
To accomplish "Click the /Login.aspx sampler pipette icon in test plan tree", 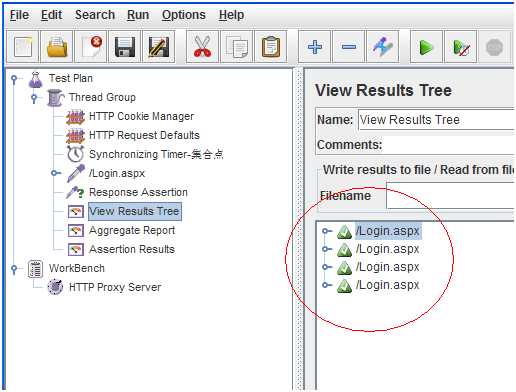I will point(76,173).
